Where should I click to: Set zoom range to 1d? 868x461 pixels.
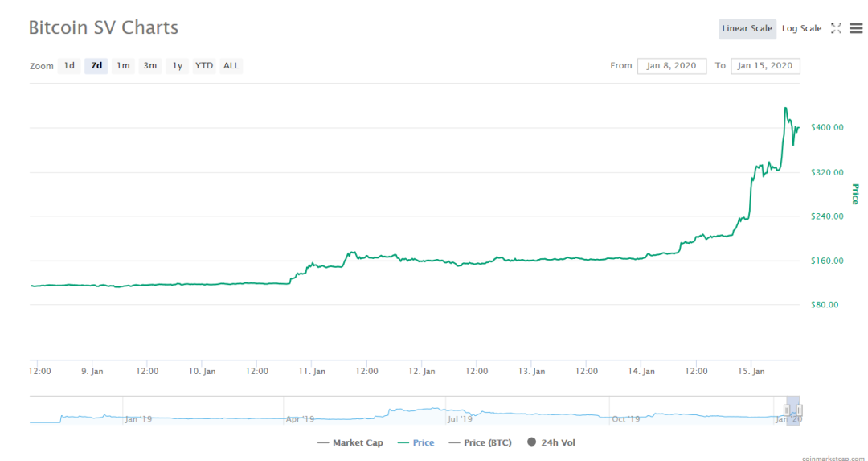pyautogui.click(x=70, y=66)
